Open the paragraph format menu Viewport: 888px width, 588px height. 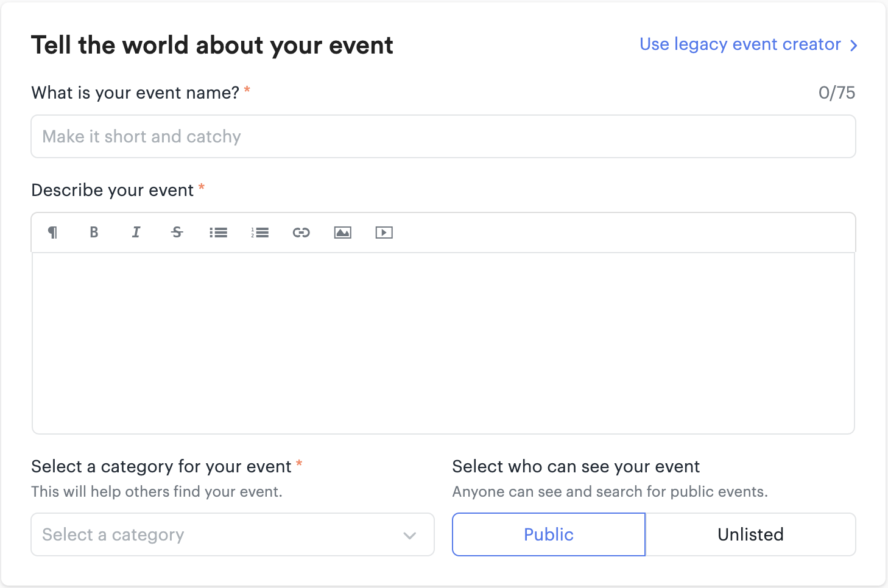click(x=53, y=233)
